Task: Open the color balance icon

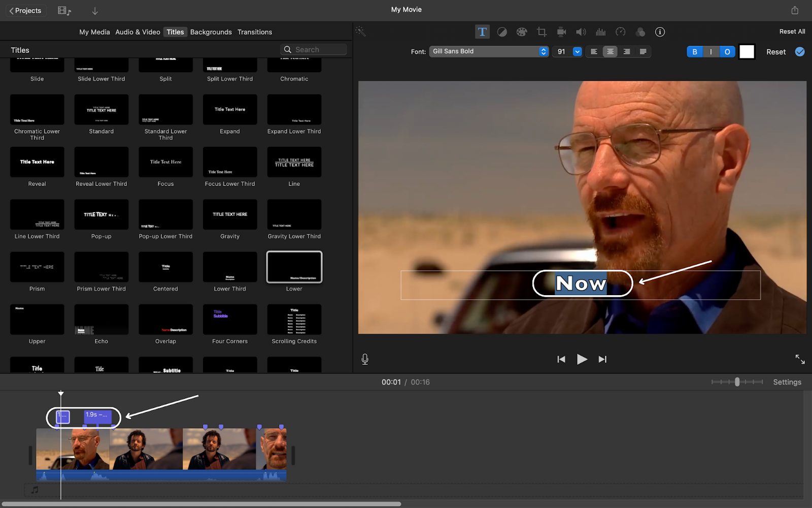Action: 502,32
